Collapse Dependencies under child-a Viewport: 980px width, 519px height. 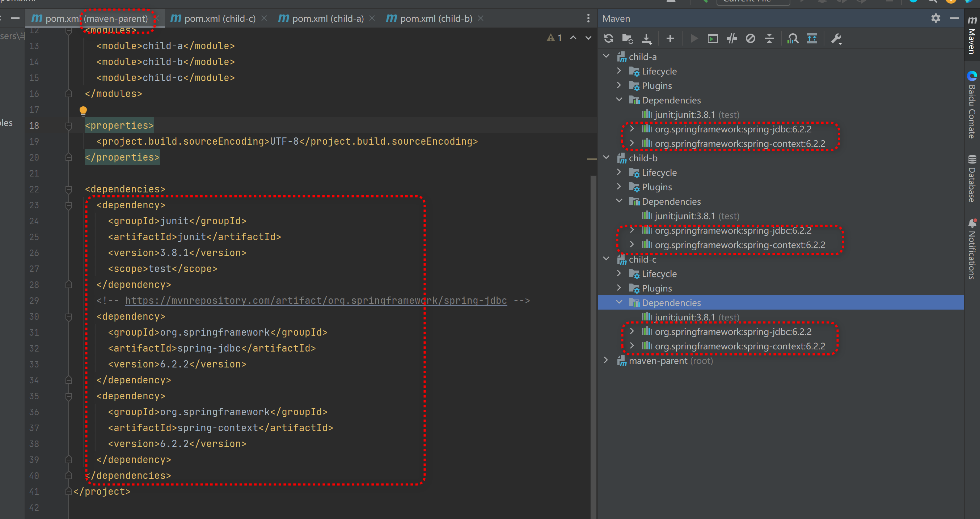click(619, 99)
